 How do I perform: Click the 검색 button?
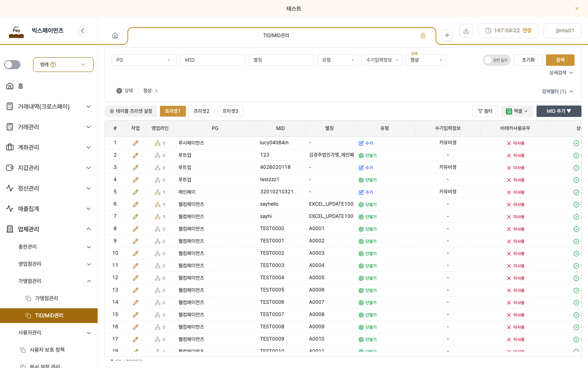(560, 60)
